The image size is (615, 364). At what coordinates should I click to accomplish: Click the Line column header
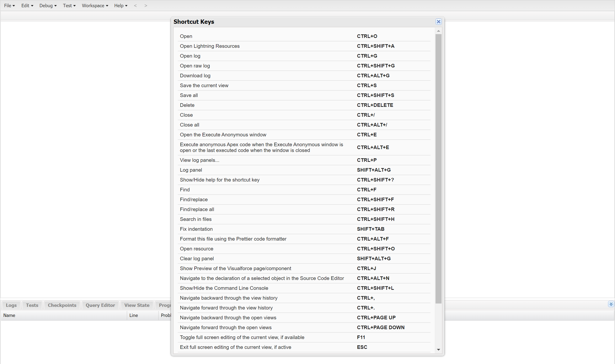pyautogui.click(x=134, y=315)
